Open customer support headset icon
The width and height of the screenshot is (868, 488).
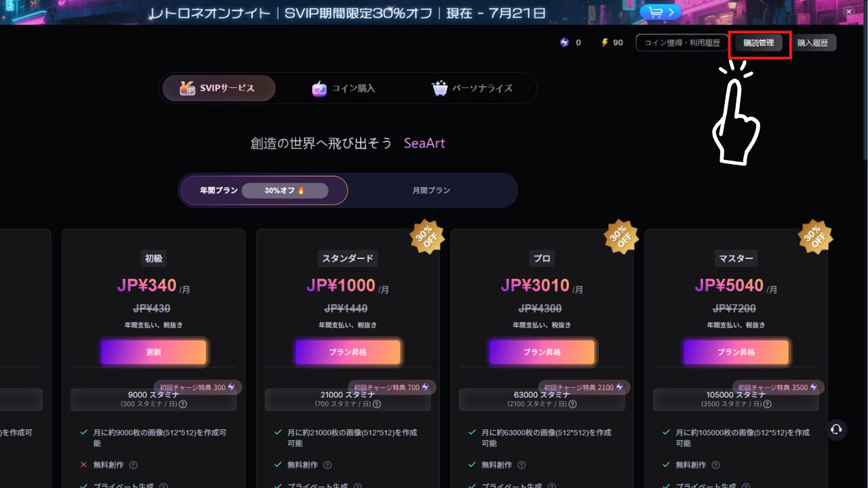click(836, 429)
